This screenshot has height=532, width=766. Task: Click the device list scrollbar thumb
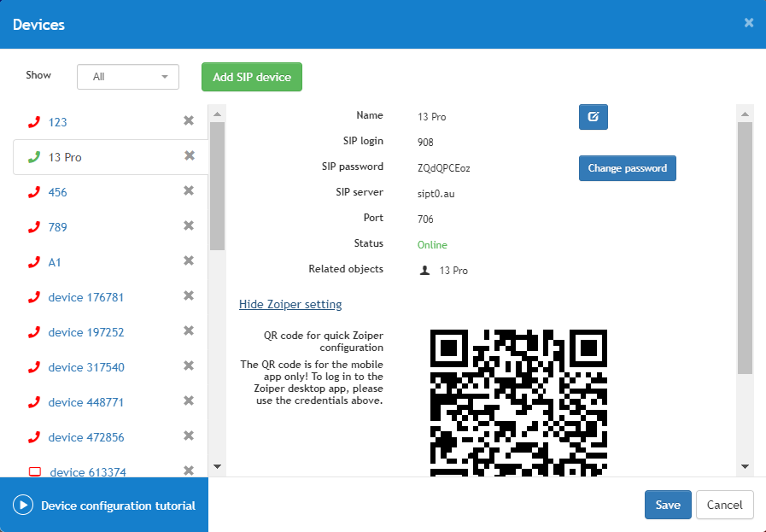pos(218,186)
